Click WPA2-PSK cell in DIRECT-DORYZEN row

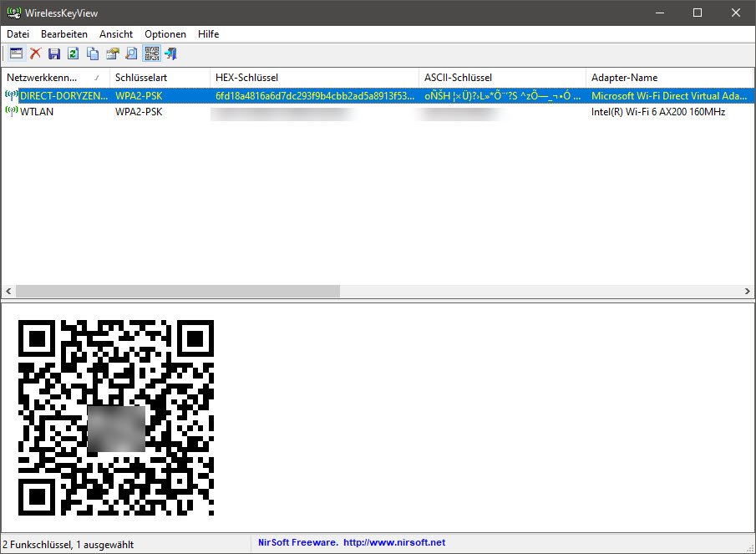point(139,96)
